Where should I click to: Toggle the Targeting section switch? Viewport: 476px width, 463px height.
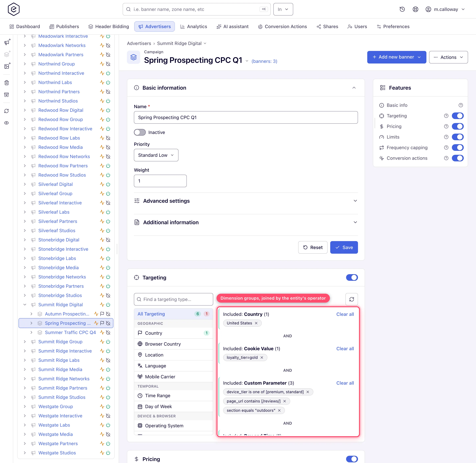point(352,277)
